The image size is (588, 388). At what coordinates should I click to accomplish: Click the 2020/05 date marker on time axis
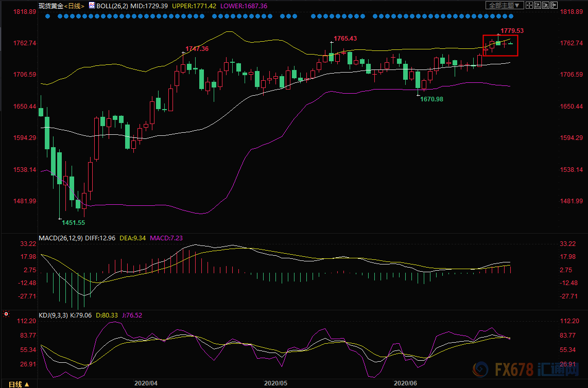pos(275,383)
